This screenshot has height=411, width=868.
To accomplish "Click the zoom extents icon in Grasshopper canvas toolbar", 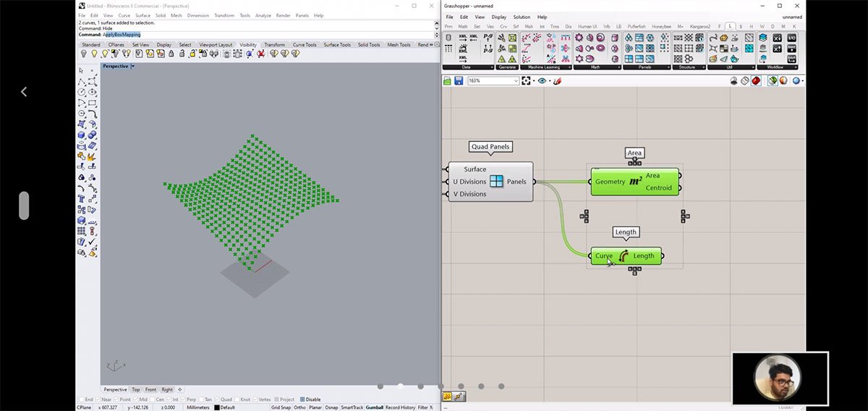I will click(526, 80).
